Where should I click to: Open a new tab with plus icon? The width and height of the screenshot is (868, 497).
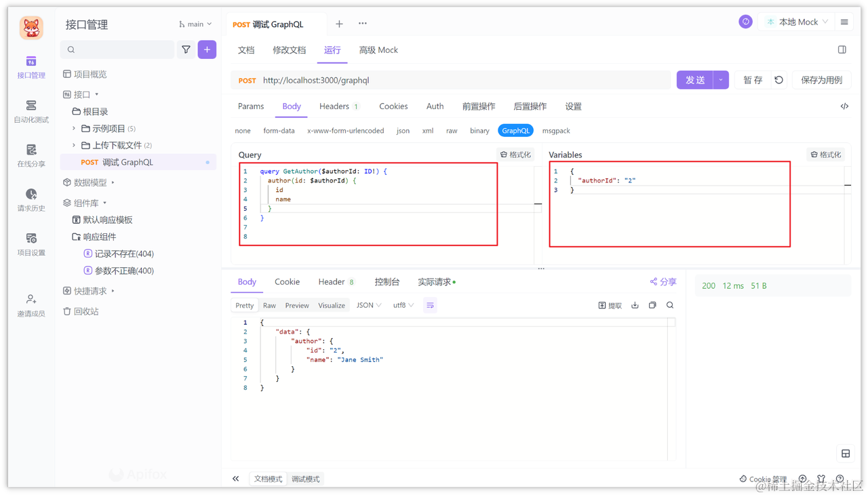(339, 24)
